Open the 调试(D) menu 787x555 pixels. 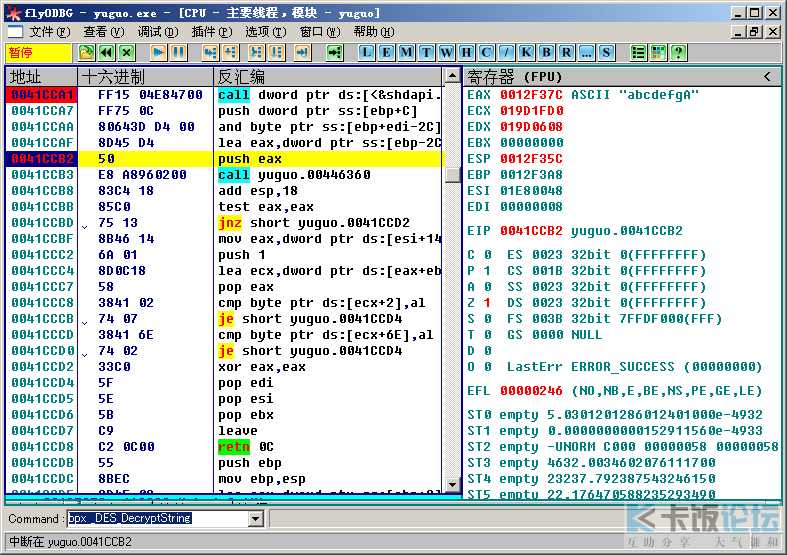point(158,32)
